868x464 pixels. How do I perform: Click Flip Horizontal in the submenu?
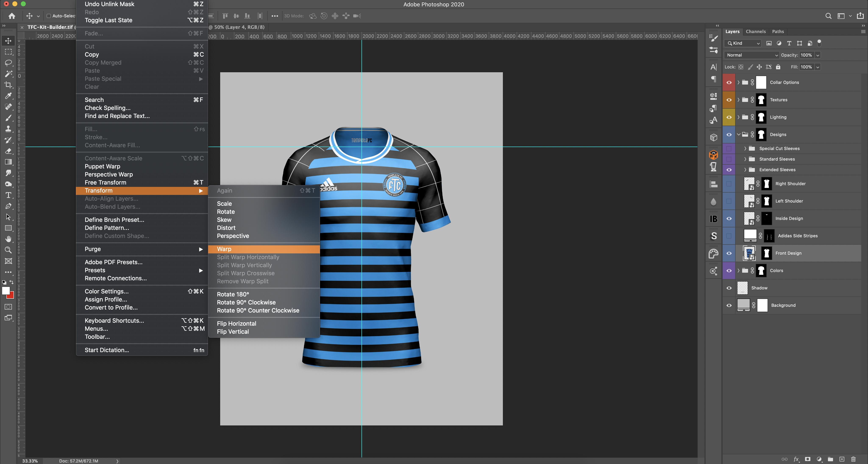(236, 324)
